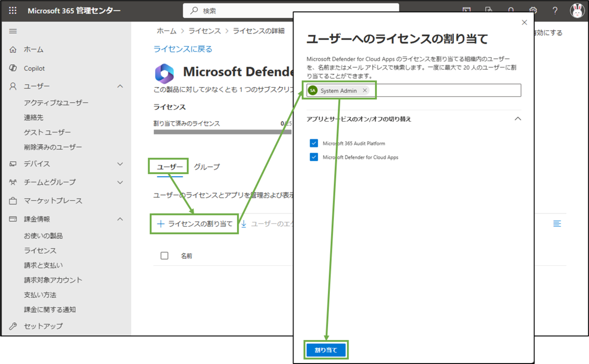Expand the デバイス section chevron

coord(120,164)
